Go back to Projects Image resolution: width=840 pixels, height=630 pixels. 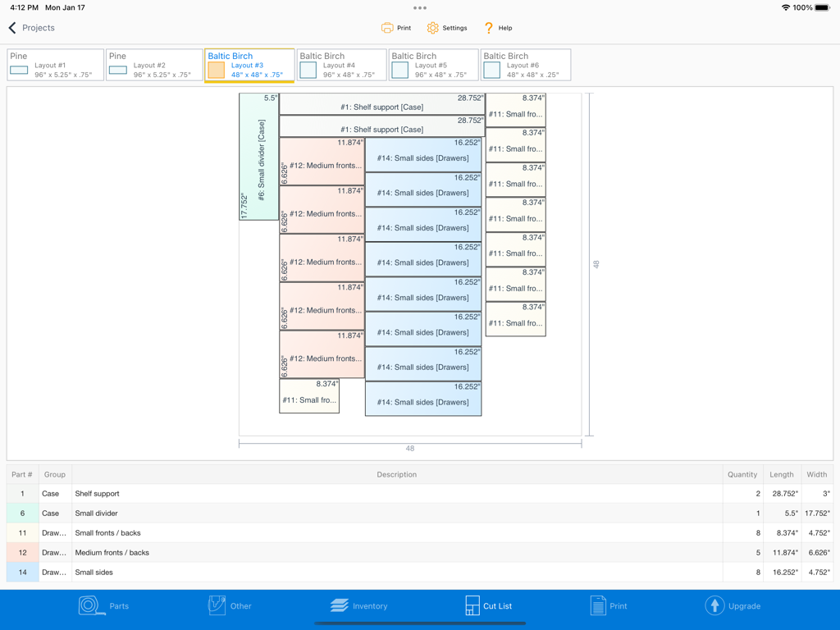click(x=31, y=28)
